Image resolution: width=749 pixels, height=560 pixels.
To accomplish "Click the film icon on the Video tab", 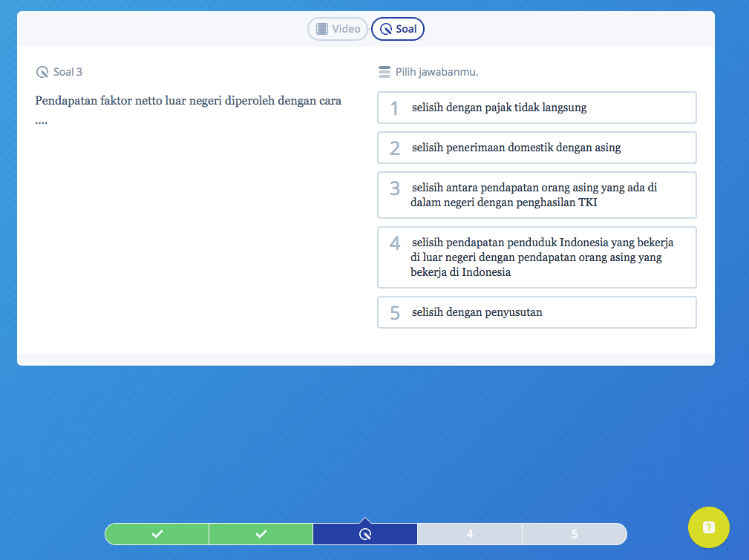I will click(324, 28).
